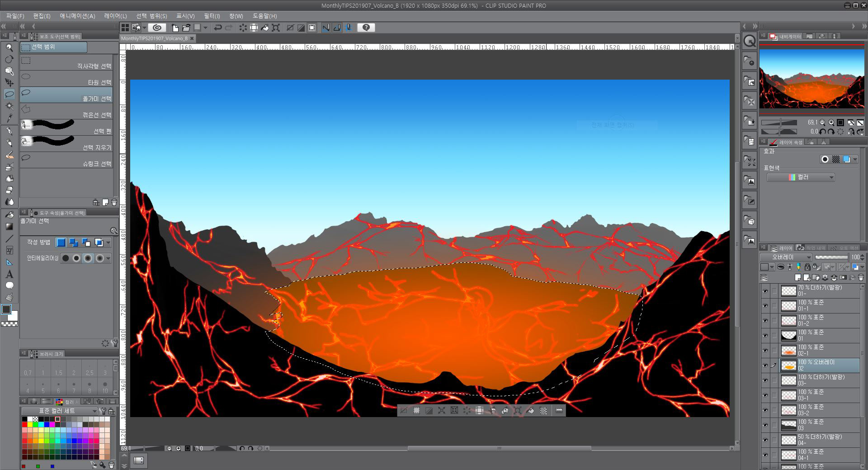Viewport: 868px width, 470px height.
Task: Choose the 선택 펜 sub tool
Action: (66, 128)
